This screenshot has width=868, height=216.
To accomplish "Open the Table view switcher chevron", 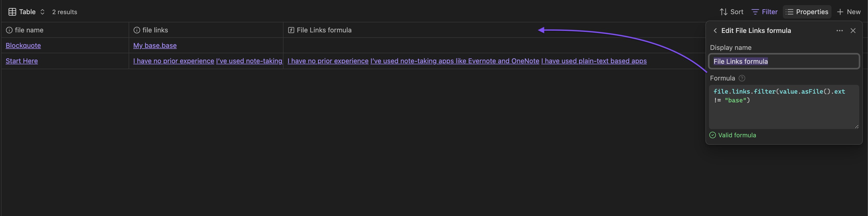I will coord(42,12).
